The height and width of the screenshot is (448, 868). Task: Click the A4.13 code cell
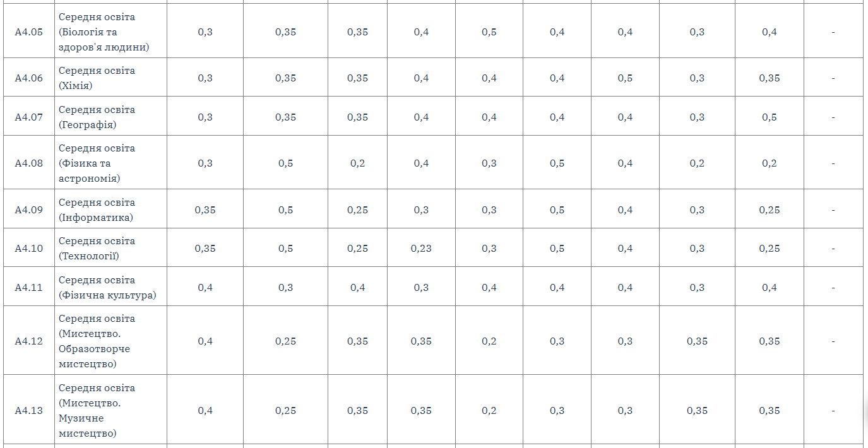(x=29, y=410)
